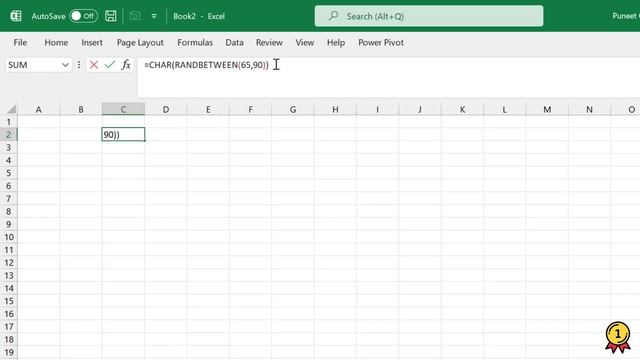Select column M header

click(547, 109)
